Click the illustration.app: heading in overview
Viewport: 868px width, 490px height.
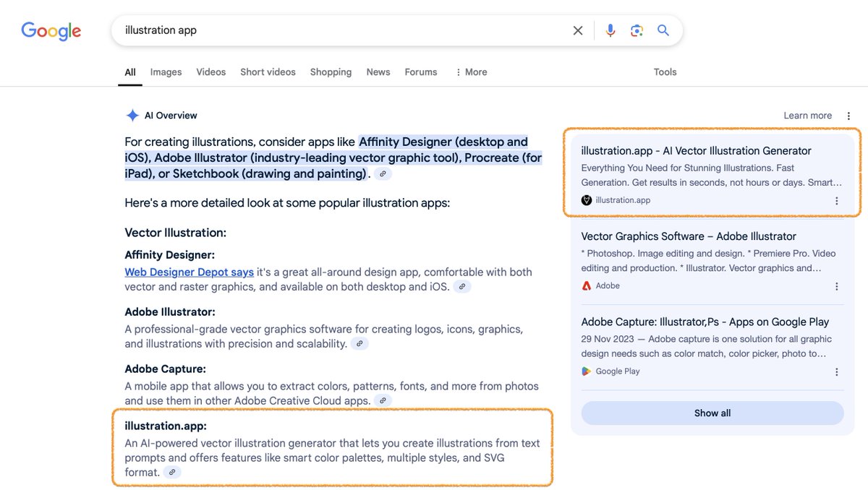coord(166,426)
